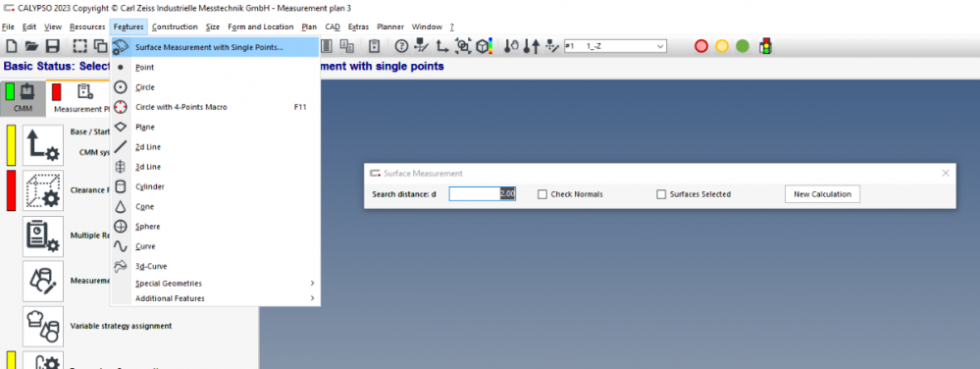Click the help question mark toolbar icon
Image resolution: width=980 pixels, height=369 pixels.
tap(402, 46)
